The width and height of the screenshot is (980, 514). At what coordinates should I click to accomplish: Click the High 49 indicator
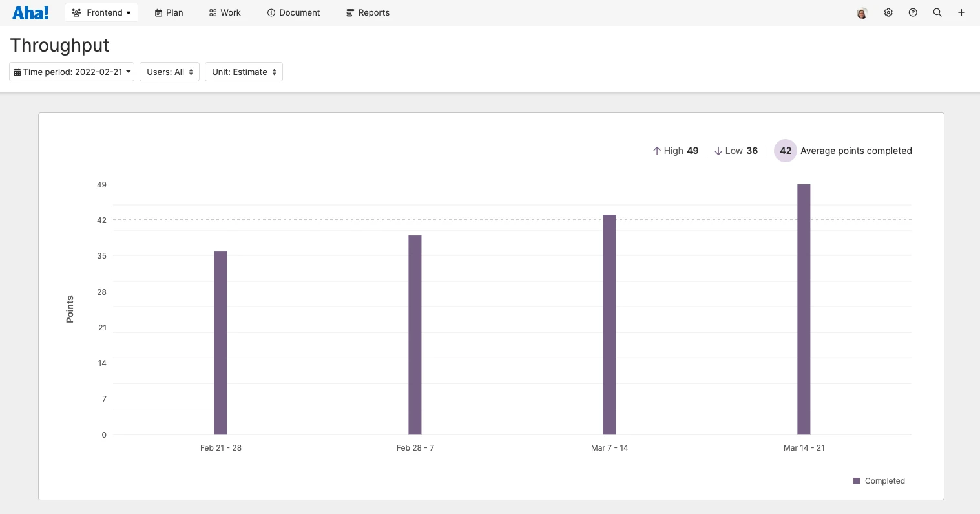(x=675, y=151)
